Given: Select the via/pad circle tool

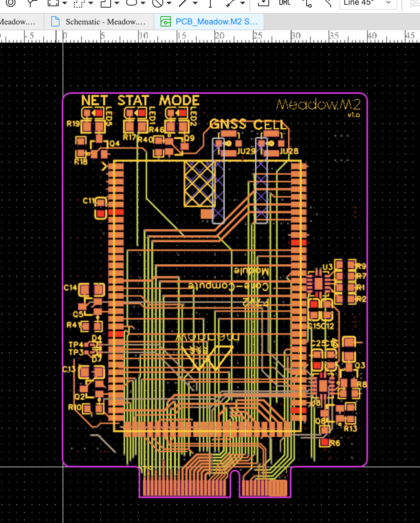Looking at the screenshot, I should pyautogui.click(x=11, y=3).
